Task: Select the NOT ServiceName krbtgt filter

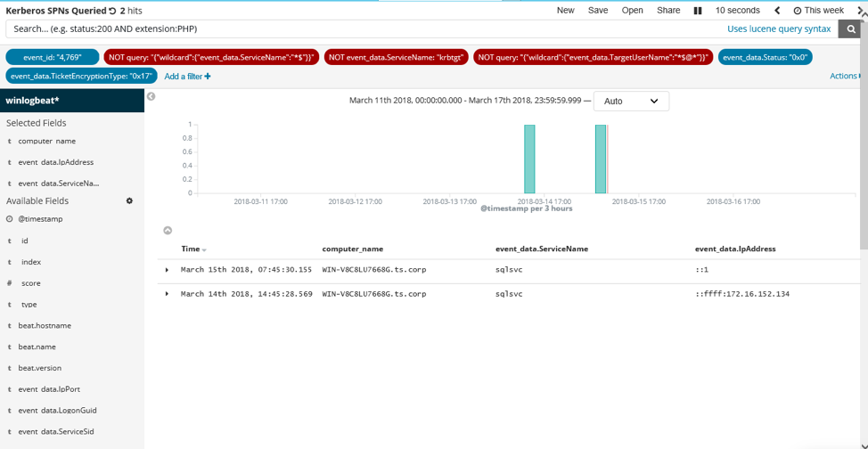Action: (397, 56)
